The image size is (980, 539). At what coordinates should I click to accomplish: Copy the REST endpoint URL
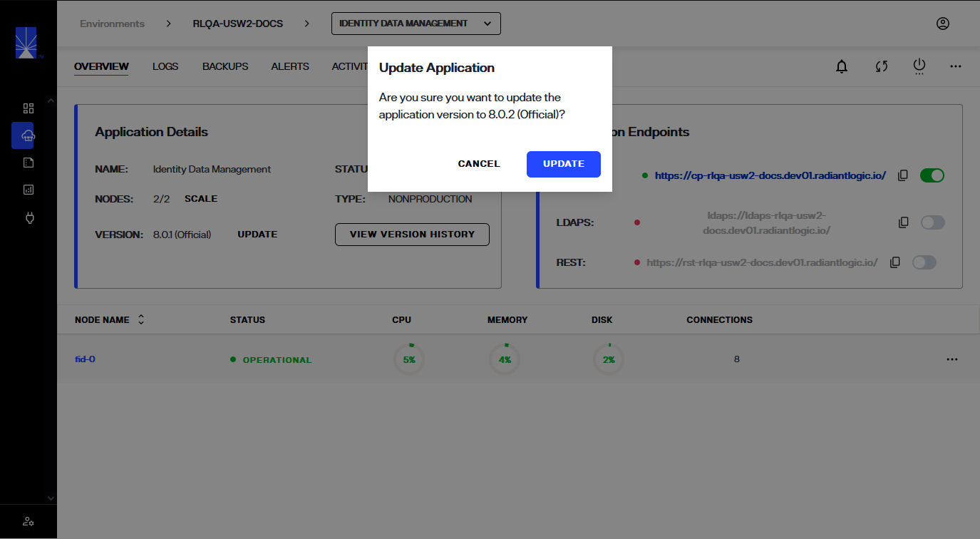(895, 262)
